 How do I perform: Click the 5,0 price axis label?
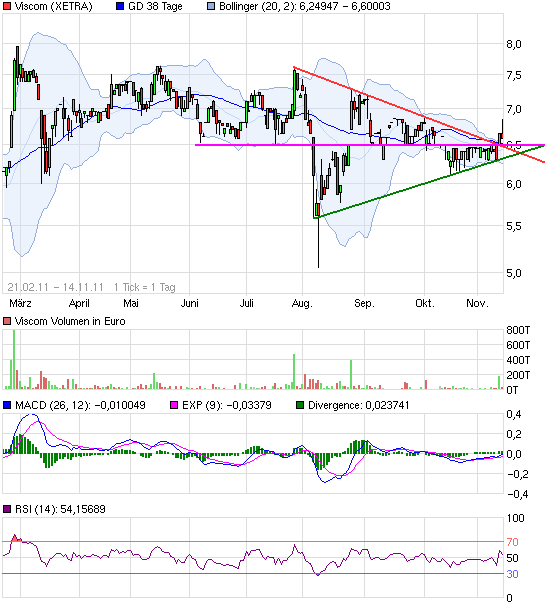tap(514, 273)
